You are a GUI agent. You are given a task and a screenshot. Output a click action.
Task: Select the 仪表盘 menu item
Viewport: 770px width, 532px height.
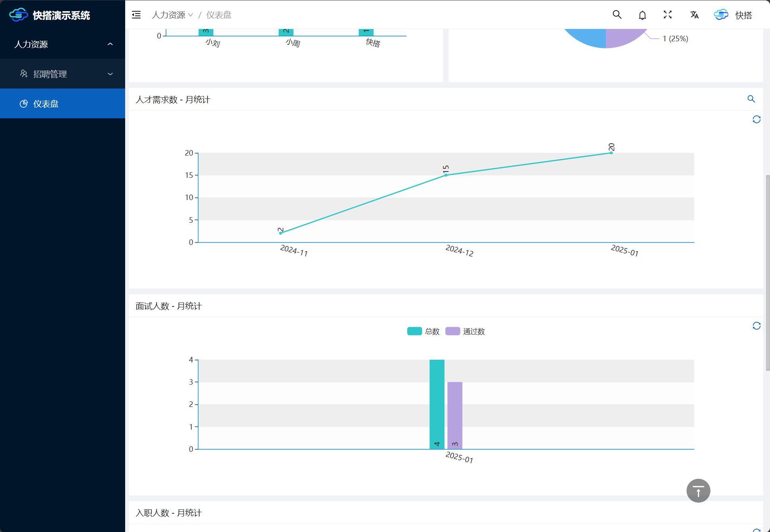(62, 104)
